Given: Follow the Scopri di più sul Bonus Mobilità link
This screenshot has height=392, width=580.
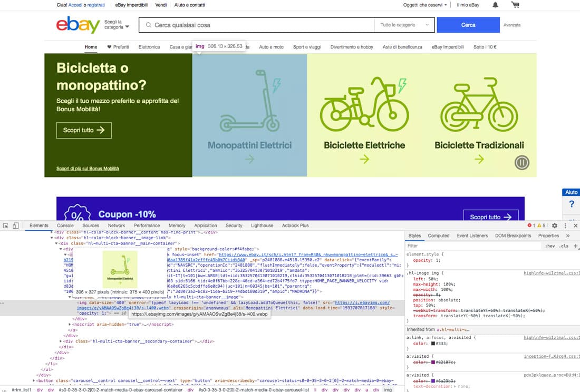Looking at the screenshot, I should click(88, 169).
